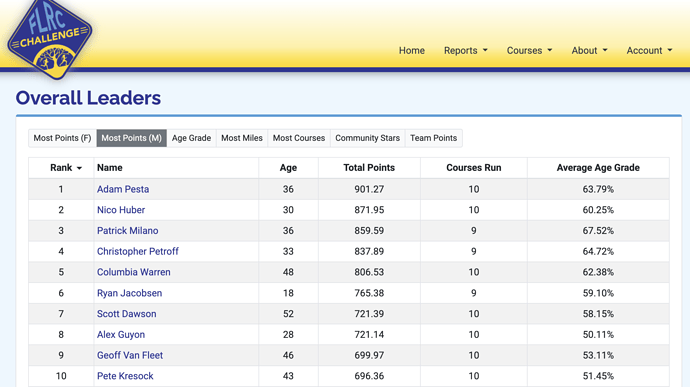Switch to the Team Points tab
The height and width of the screenshot is (387, 690).
click(433, 138)
